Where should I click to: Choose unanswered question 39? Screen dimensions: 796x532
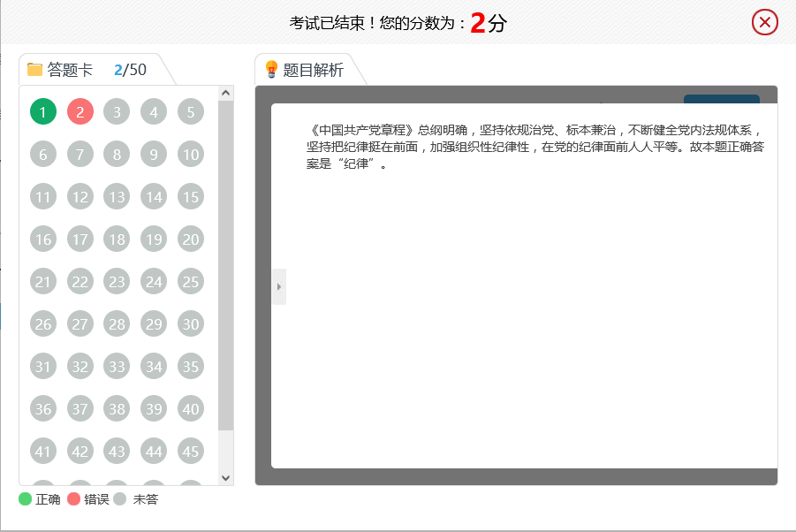point(154,408)
